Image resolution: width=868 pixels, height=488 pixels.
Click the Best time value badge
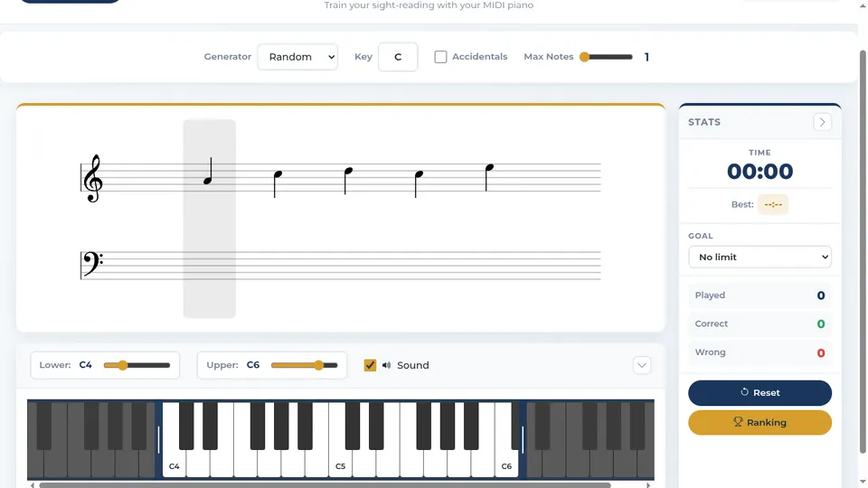773,205
